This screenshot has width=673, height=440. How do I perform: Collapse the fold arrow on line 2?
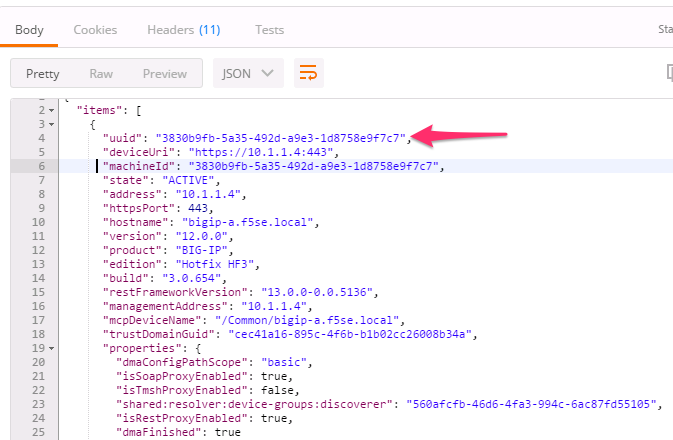coord(52,110)
